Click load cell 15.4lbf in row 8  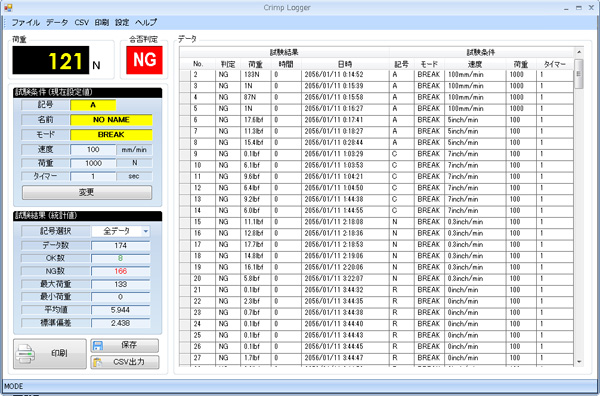pos(256,142)
